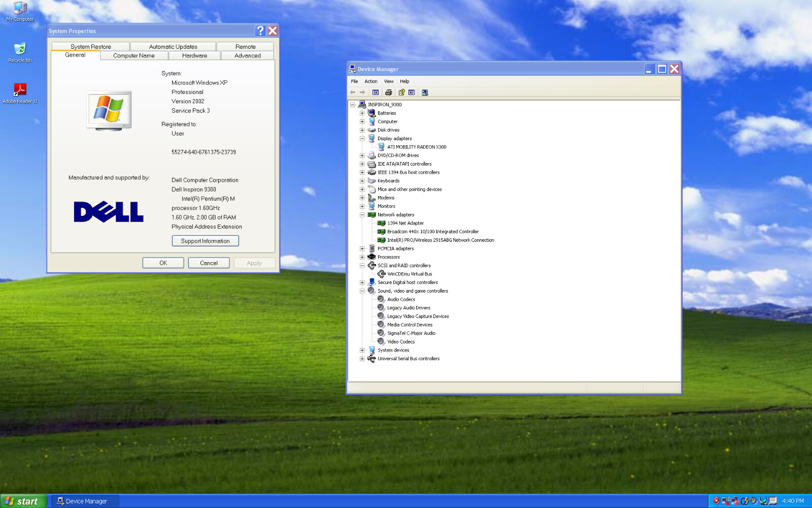This screenshot has height=508, width=812.
Task: Click OK in System Properties
Action: (x=163, y=263)
